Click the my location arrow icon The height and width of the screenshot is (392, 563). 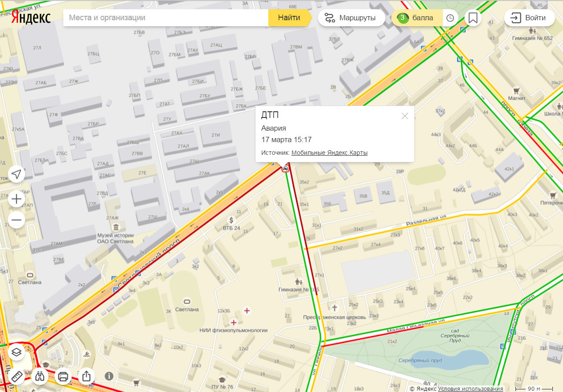[17, 174]
